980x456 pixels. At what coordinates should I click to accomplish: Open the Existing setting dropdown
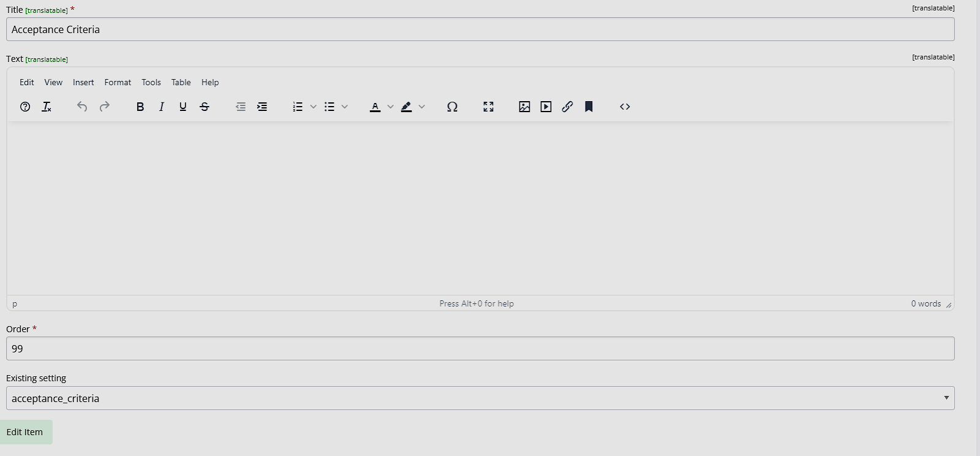480,398
